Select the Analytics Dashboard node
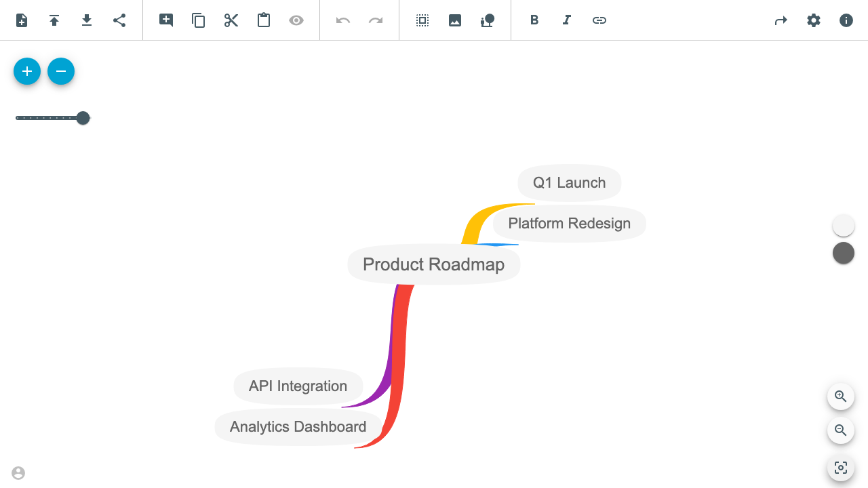The image size is (868, 488). 298,427
